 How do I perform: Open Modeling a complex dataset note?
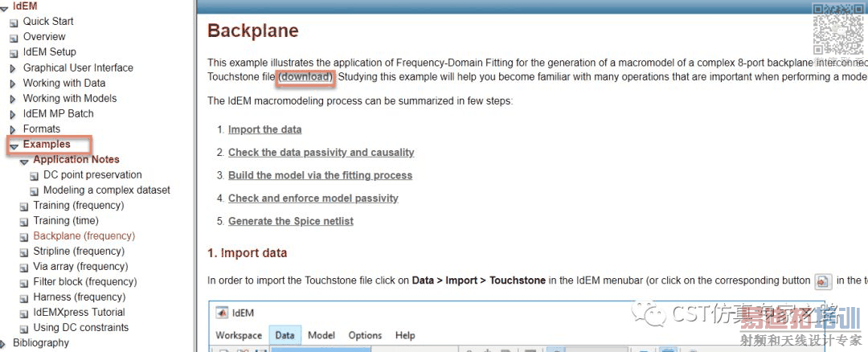pos(107,190)
